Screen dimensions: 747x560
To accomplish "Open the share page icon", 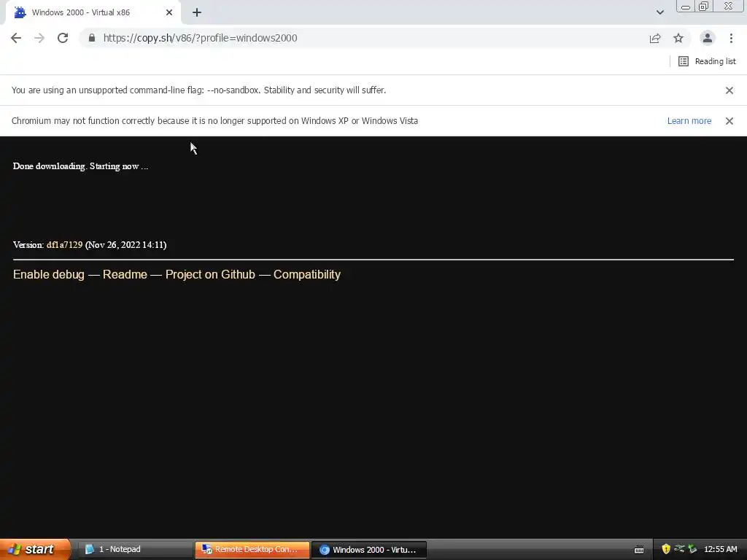I will click(x=655, y=38).
